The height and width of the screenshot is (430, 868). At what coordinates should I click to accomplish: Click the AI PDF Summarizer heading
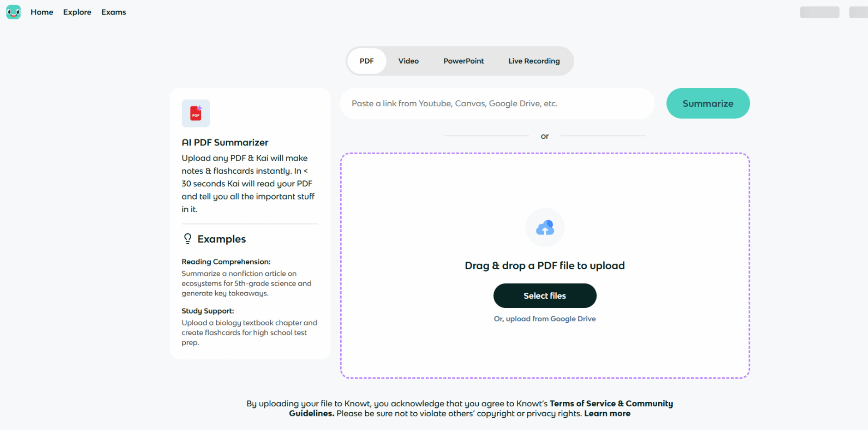point(225,142)
